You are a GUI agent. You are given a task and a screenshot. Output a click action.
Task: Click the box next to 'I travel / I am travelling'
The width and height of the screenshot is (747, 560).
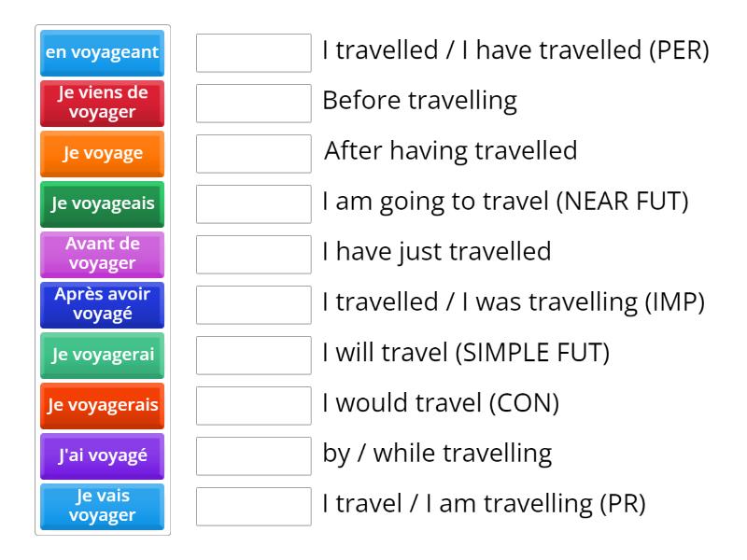tap(254, 503)
